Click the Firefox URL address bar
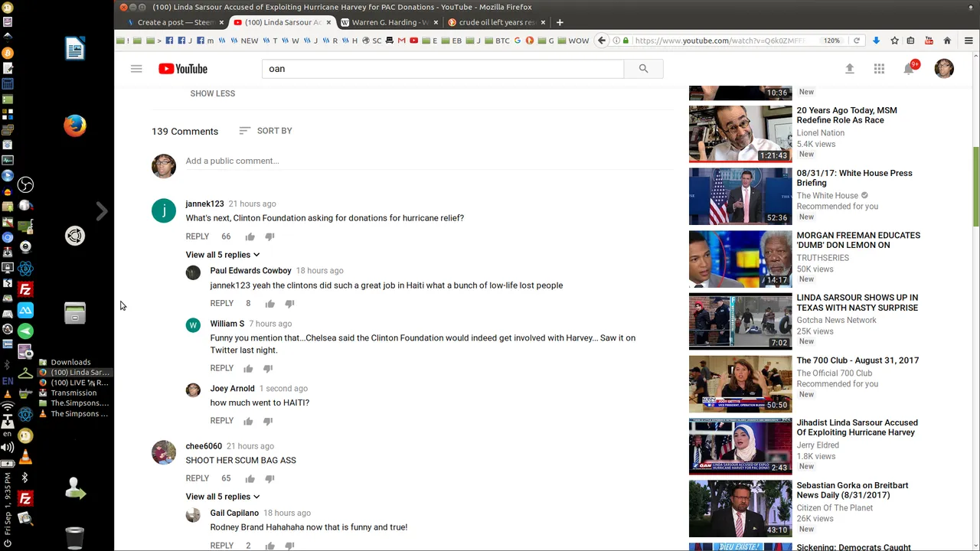Screen dimensions: 980x551 point(720,41)
